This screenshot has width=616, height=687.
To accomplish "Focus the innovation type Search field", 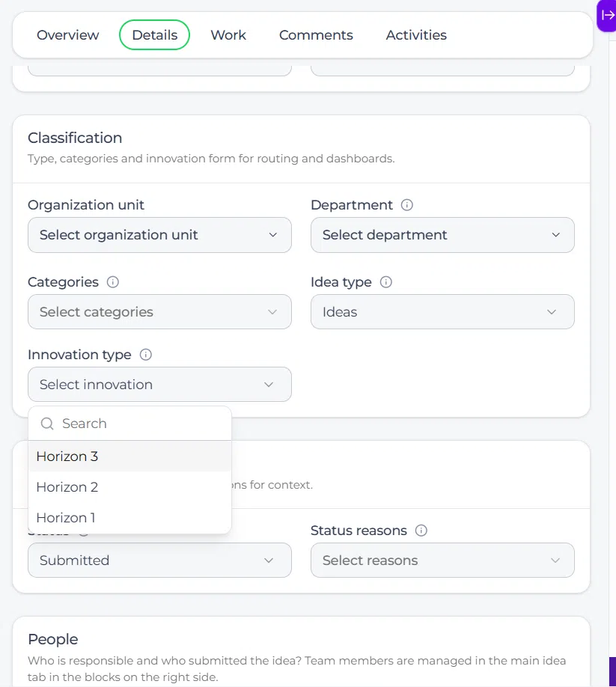I will click(x=129, y=424).
